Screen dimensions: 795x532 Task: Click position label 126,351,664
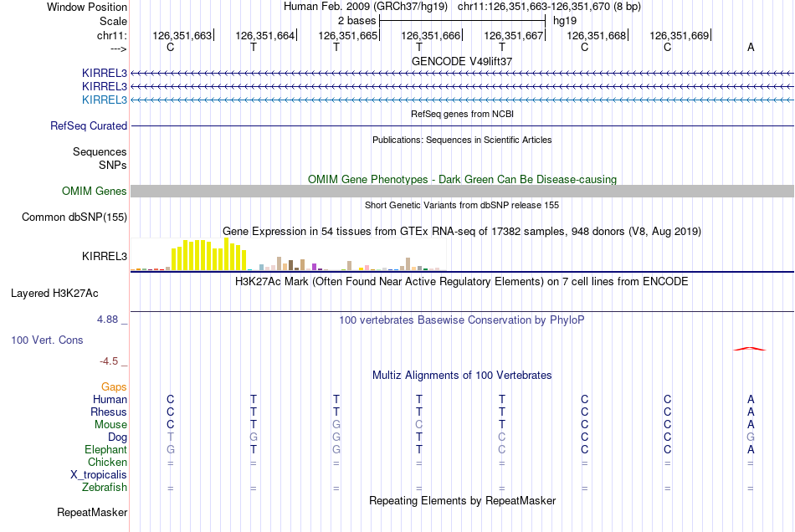coord(264,35)
